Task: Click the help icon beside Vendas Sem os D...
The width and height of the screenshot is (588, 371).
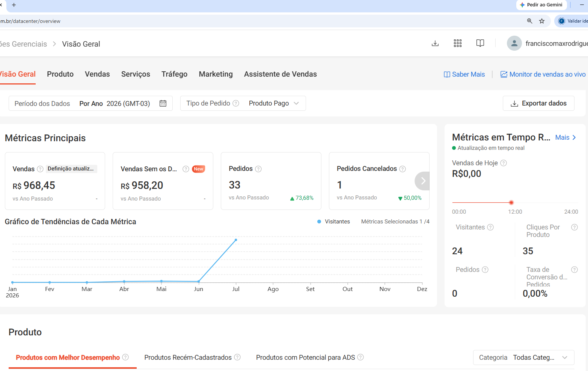Action: click(186, 169)
